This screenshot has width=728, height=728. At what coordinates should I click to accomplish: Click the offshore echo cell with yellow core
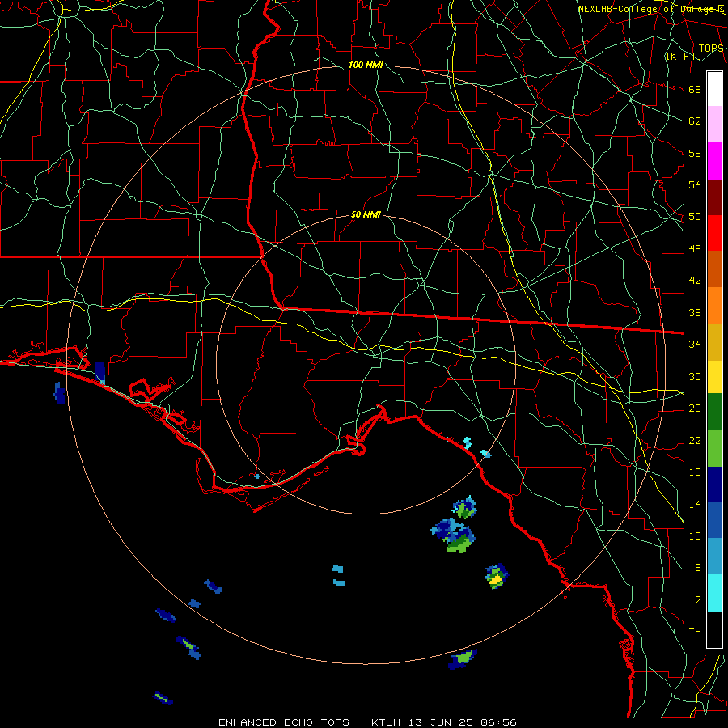(x=497, y=576)
